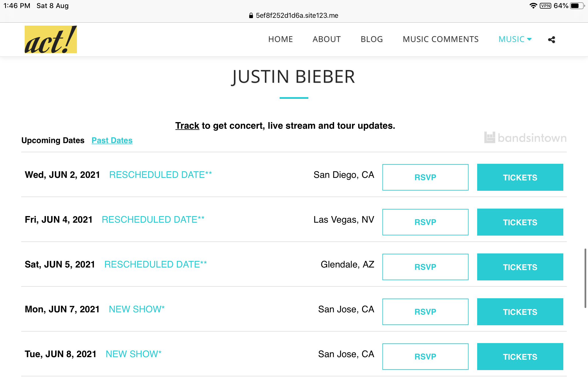The image size is (588, 381).
Task: Buy tickets for Jun 7 San Jose show
Action: (x=520, y=312)
